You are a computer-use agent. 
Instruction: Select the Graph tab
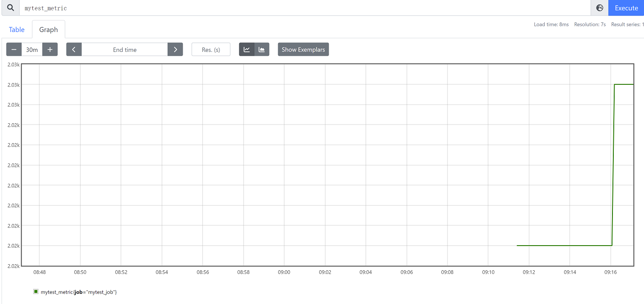48,29
